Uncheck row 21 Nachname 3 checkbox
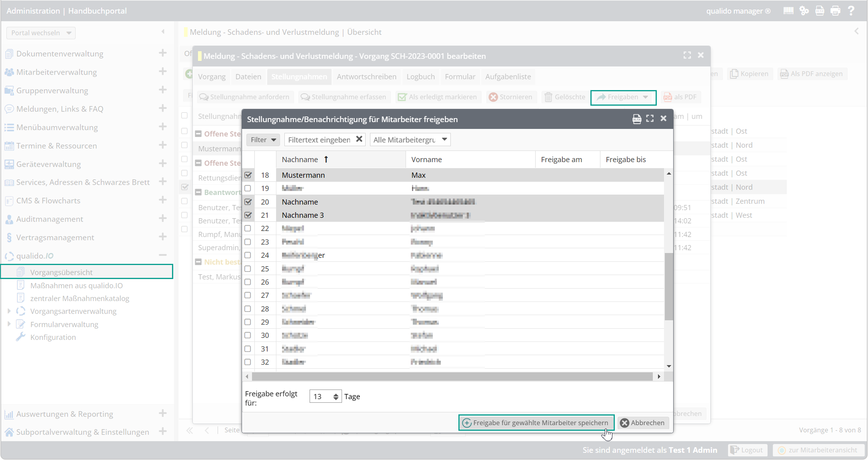Viewport: 868px width, 460px height. [x=248, y=215]
